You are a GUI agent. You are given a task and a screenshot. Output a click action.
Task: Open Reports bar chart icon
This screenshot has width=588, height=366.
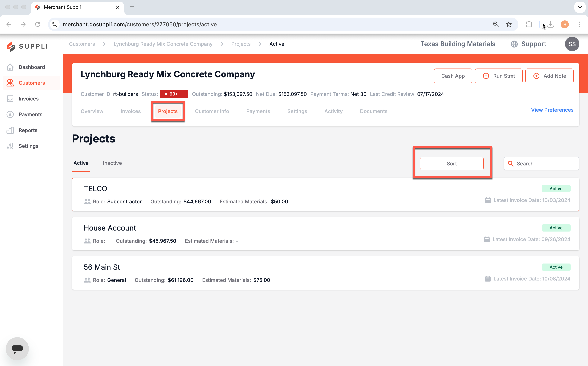tap(10, 130)
